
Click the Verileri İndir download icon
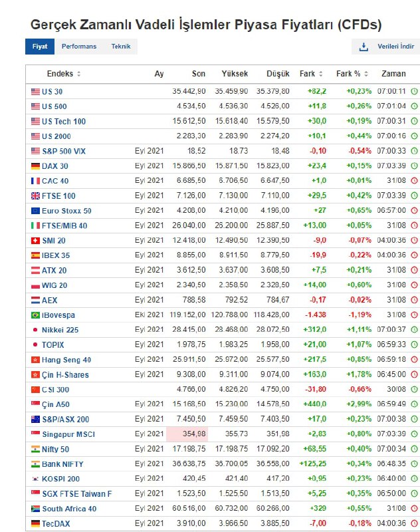364,47
